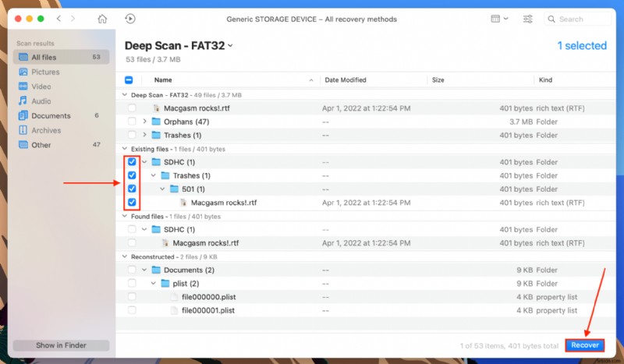Screen dimensions: 624x364
Task: Navigate forward with the right arrow
Action: [73, 18]
